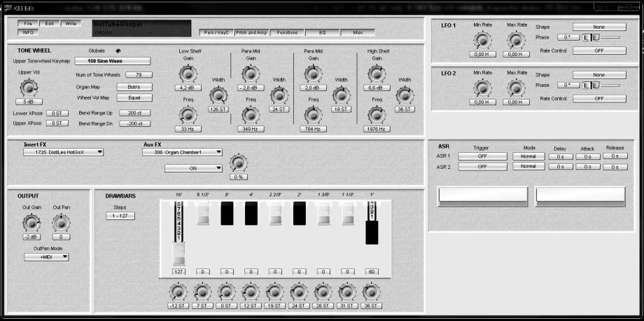Switch to the Pitch and Amp tab
Viewport: 644px width, 321px height.
coord(250,32)
